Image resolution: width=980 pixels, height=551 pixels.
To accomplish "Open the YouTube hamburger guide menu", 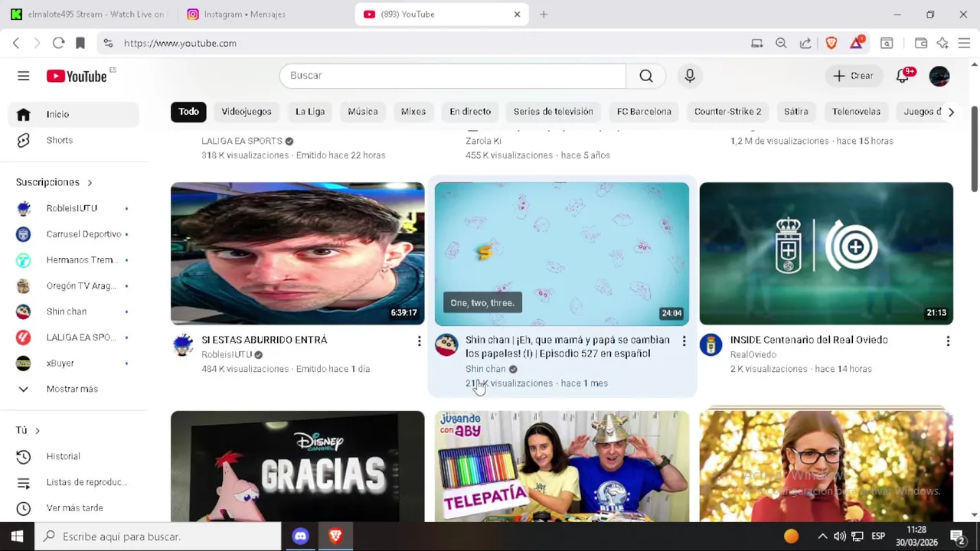I will pyautogui.click(x=23, y=76).
